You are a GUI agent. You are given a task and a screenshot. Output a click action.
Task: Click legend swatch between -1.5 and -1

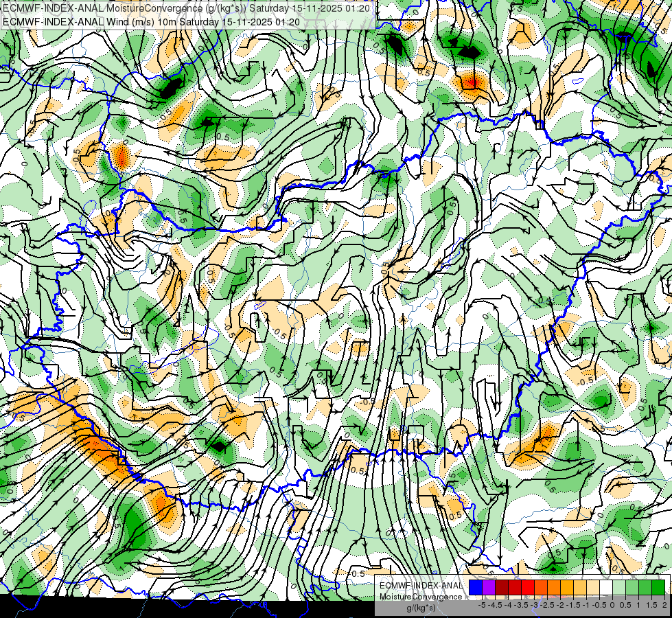click(580, 587)
